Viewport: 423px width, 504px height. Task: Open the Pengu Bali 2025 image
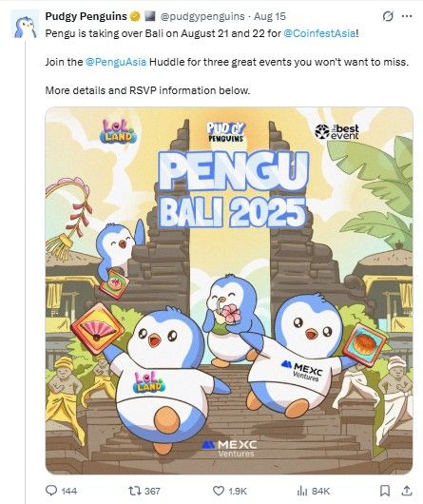(x=229, y=291)
